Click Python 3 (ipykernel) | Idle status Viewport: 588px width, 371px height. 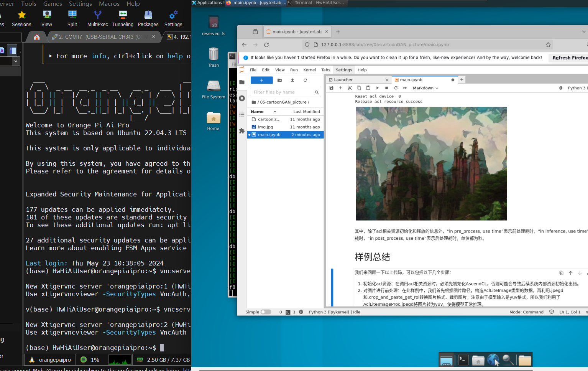click(x=334, y=312)
